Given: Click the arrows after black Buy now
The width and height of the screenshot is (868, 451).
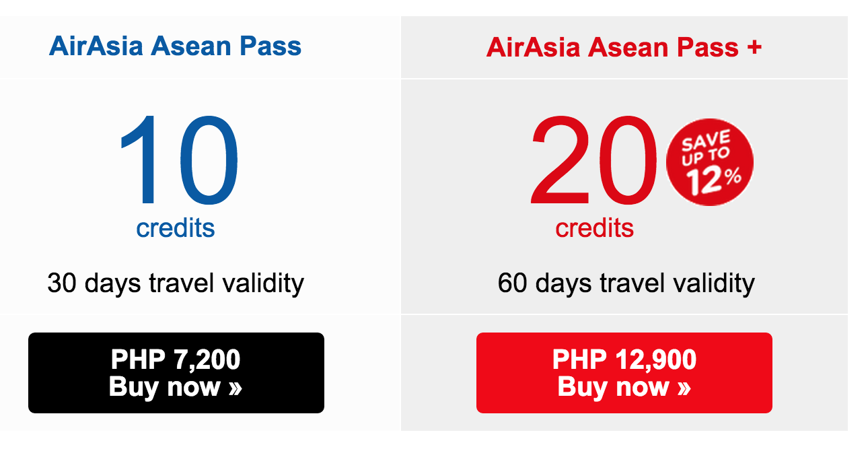Looking at the screenshot, I should click(x=235, y=388).
